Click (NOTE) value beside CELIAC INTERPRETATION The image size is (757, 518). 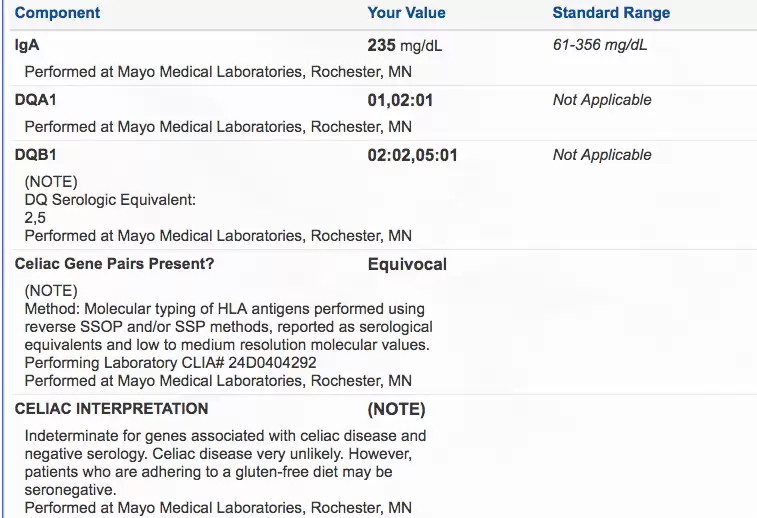coord(396,409)
